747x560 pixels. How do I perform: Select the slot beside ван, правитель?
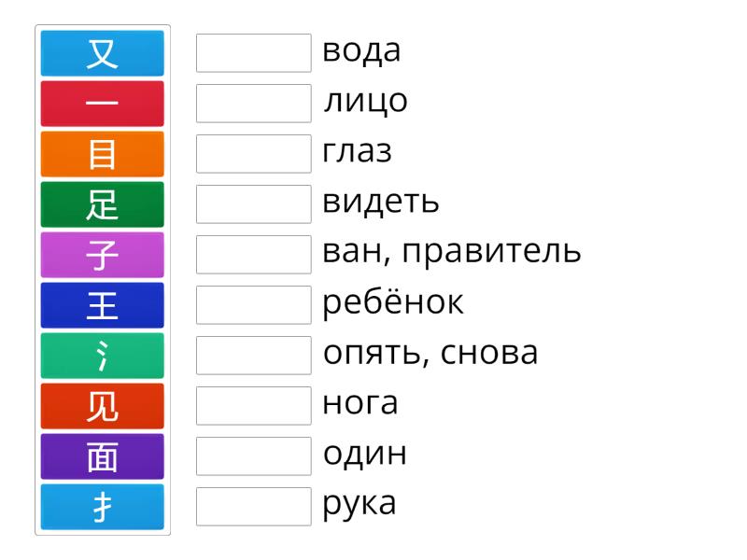pyautogui.click(x=253, y=255)
